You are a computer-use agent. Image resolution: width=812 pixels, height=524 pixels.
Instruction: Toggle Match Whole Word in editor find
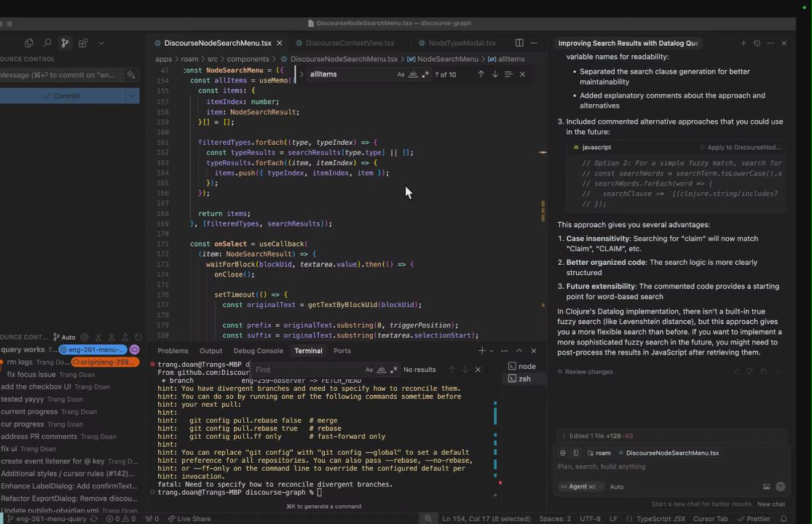click(413, 74)
